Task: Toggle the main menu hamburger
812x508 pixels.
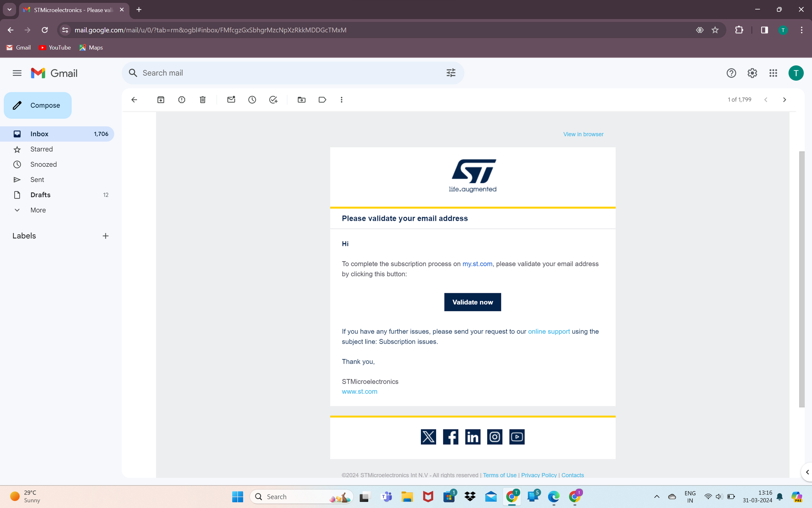Action: coord(17,73)
